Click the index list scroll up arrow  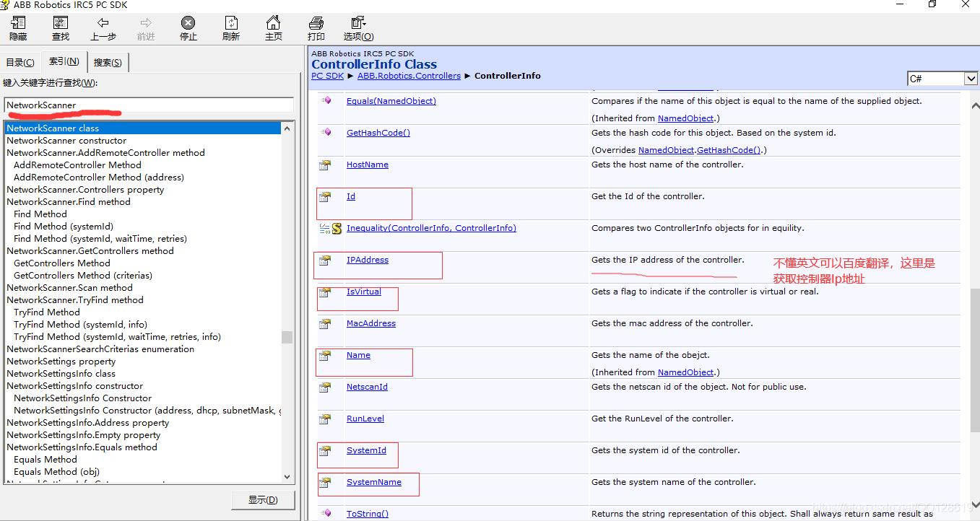point(287,128)
